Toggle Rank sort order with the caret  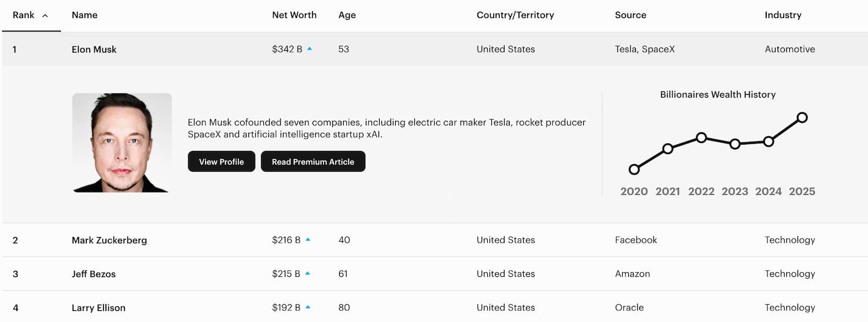[45, 16]
